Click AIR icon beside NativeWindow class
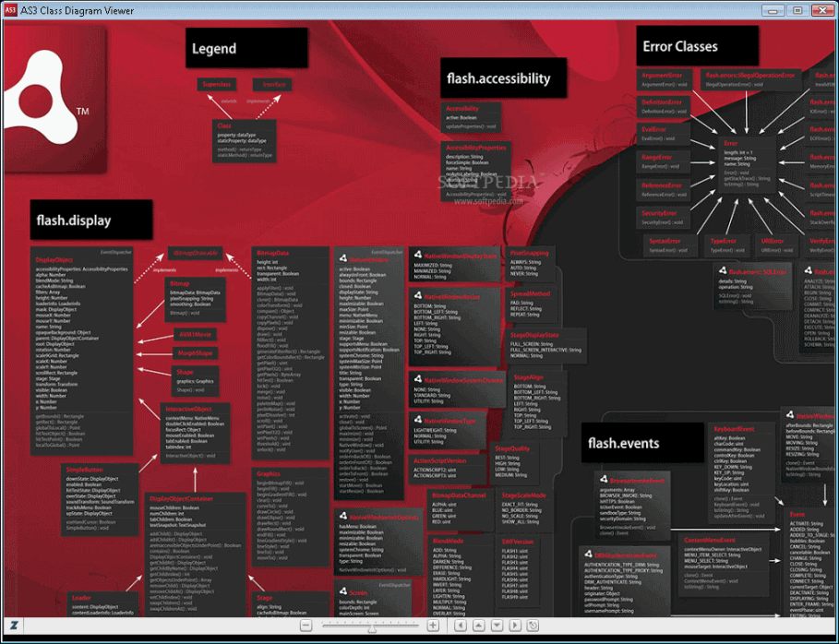Screen dimensions: 839x644 (343, 258)
